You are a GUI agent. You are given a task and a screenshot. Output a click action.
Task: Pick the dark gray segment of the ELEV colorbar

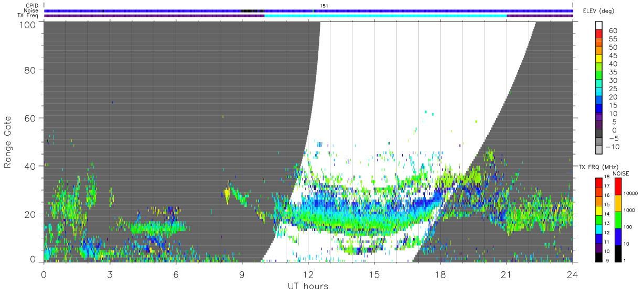[x=599, y=133]
